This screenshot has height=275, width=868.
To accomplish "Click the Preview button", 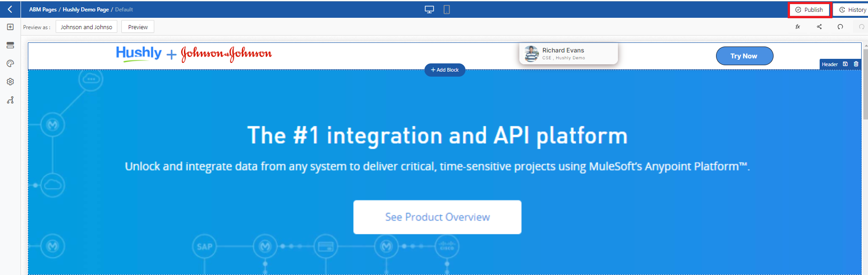I will pyautogui.click(x=138, y=27).
